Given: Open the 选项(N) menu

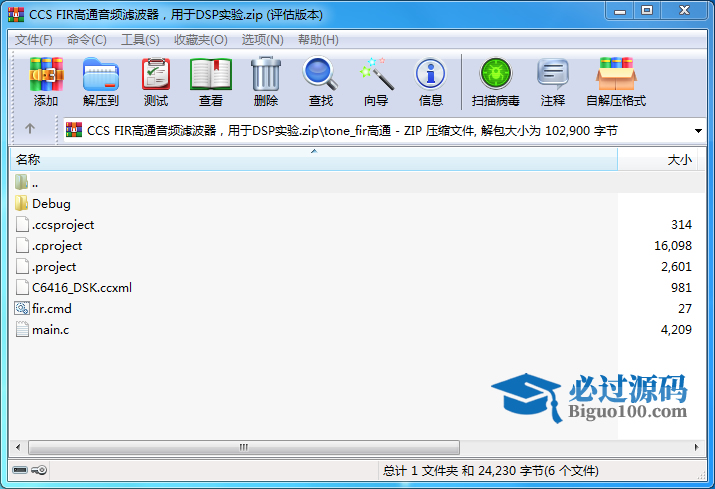Looking at the screenshot, I should pyautogui.click(x=262, y=40).
